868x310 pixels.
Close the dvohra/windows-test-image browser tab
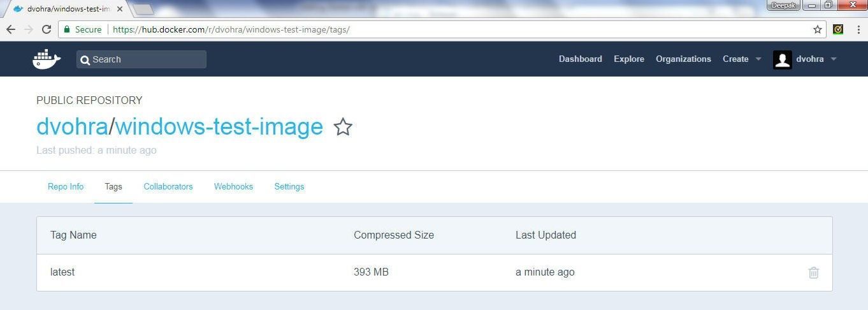pyautogui.click(x=119, y=9)
